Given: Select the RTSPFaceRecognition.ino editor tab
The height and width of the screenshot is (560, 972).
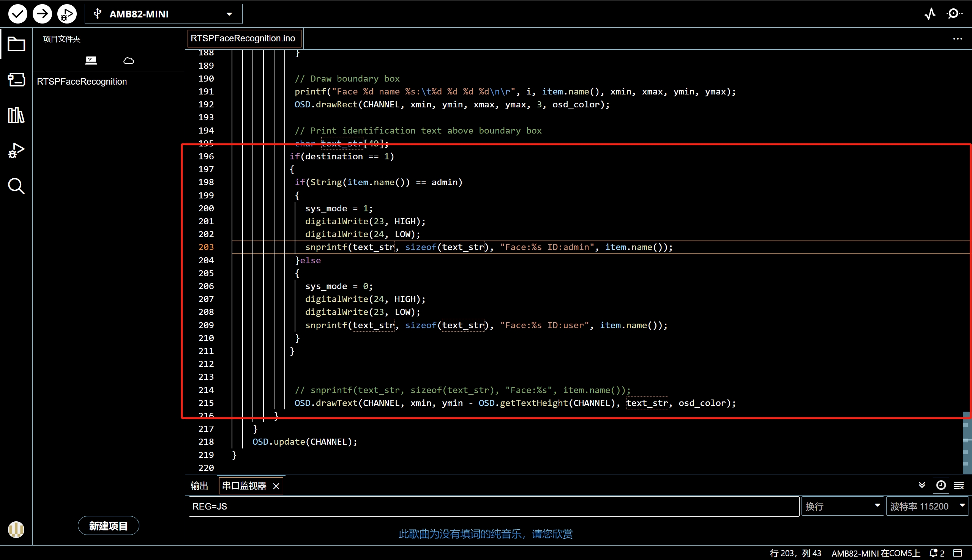Looking at the screenshot, I should coord(244,38).
